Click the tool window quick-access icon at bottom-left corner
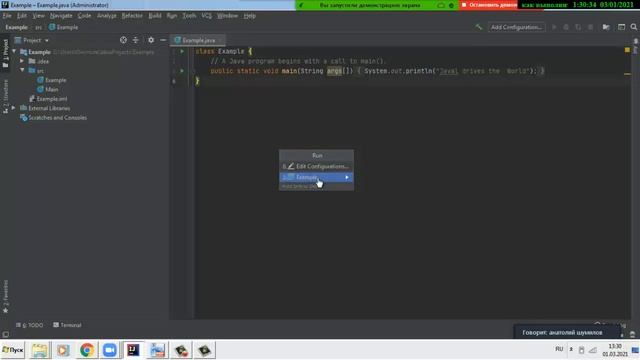The height and width of the screenshot is (360, 640). 5,334
